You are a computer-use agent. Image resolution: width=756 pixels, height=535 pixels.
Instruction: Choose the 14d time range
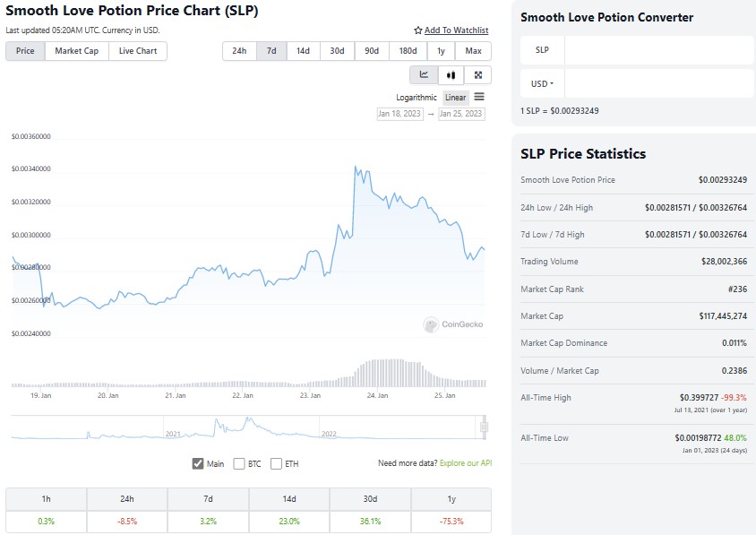(x=304, y=51)
